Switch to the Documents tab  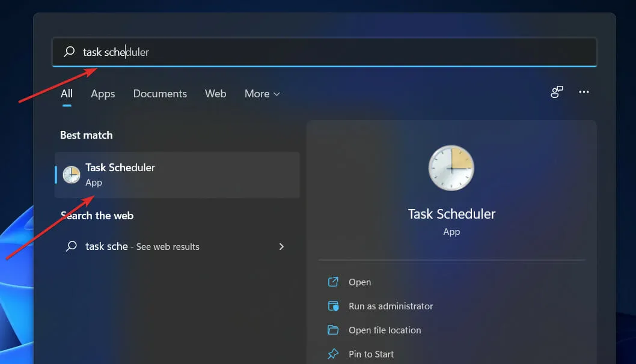coord(160,94)
